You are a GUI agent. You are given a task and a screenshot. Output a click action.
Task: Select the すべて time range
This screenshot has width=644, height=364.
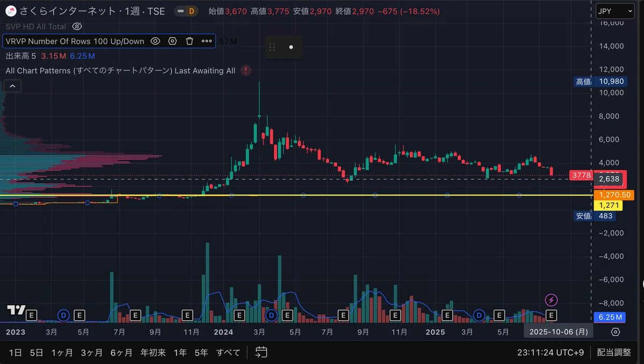coord(228,353)
